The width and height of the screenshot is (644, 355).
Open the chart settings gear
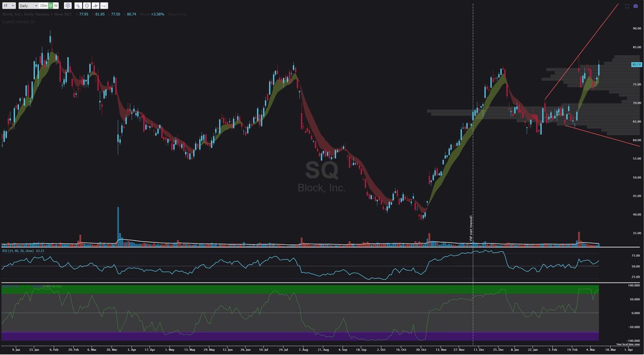point(68,5)
